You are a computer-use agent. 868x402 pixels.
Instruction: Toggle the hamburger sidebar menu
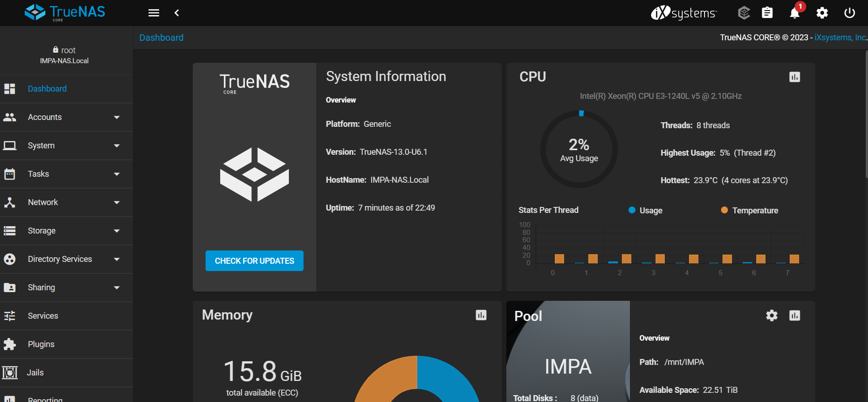(154, 13)
